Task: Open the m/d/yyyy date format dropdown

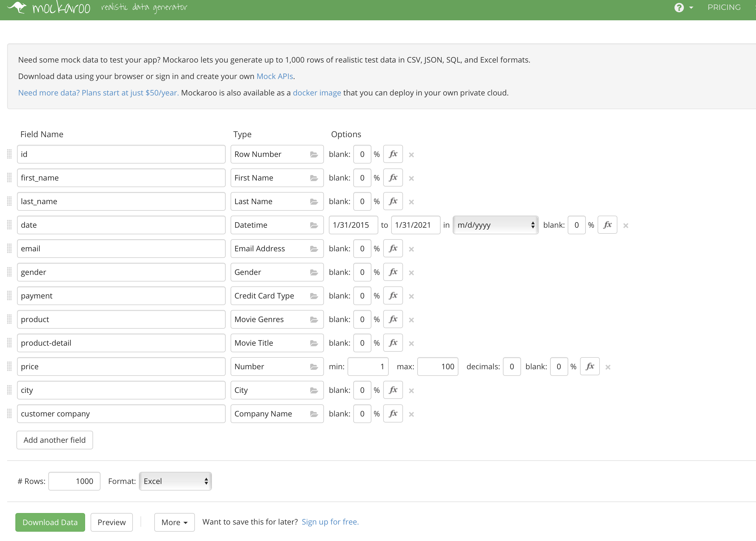Action: coord(496,225)
